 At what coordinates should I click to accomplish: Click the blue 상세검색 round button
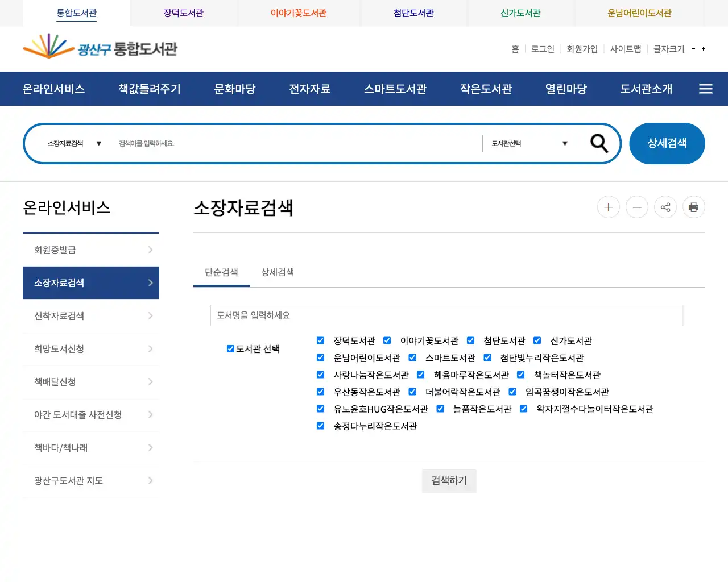pos(667,143)
